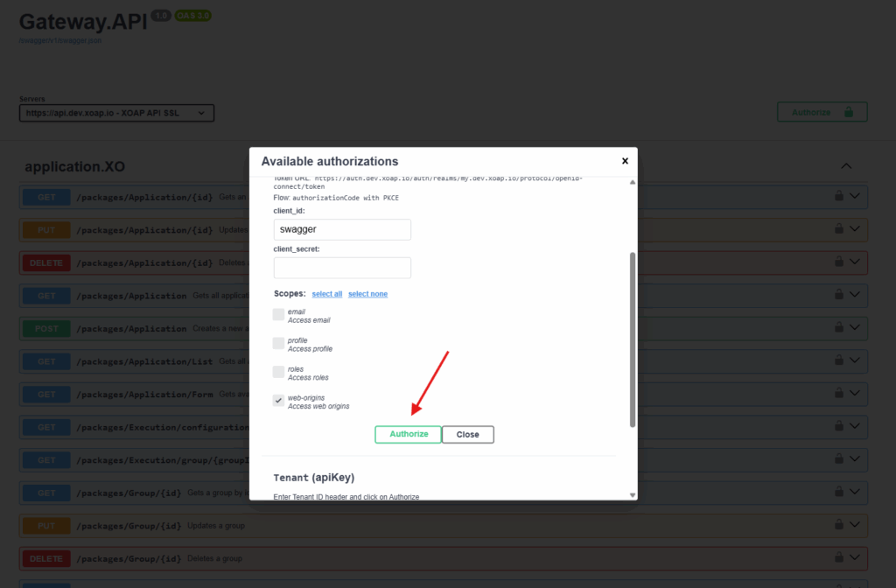
Task: Uncheck the web-origins scope checkbox
Action: point(278,400)
